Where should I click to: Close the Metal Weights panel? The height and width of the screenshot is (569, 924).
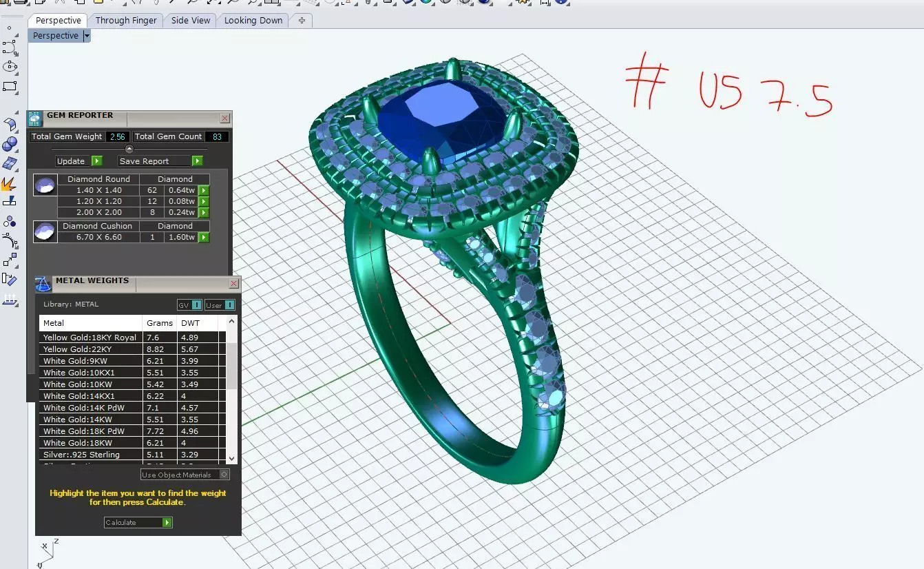point(233,284)
